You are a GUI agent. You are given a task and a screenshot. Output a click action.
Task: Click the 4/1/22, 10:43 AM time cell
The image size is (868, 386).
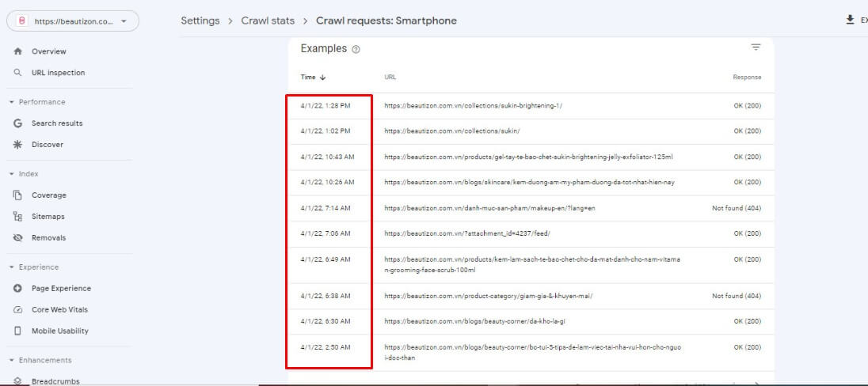coord(327,157)
